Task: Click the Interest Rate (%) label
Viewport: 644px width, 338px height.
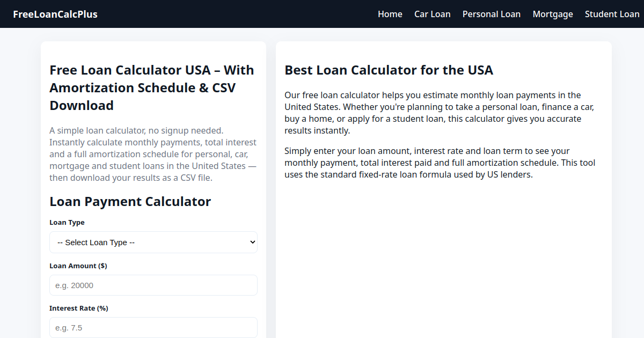Action: pos(79,308)
